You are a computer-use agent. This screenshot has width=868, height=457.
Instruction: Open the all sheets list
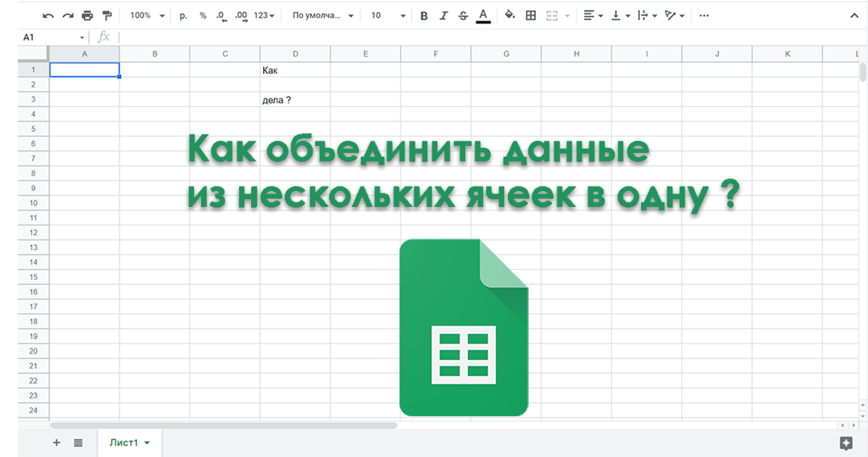point(78,443)
